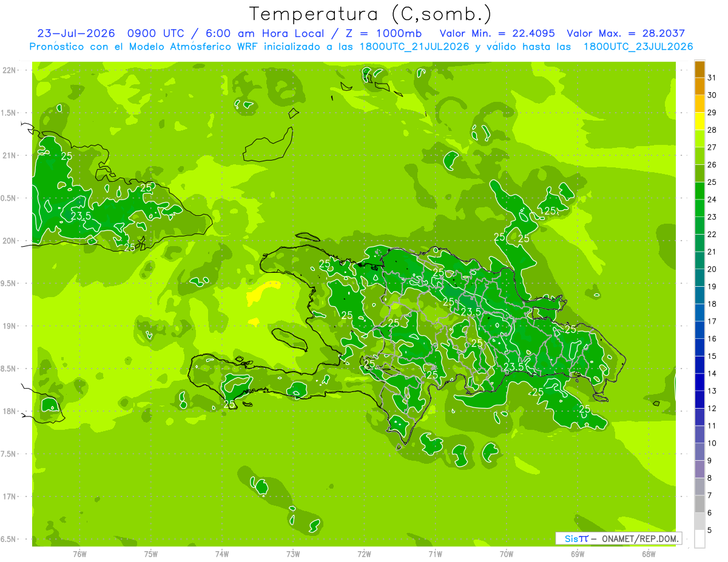Click the '23.5' contour label over Cuba
Viewport: 728px width, 562px height.
tap(81, 216)
